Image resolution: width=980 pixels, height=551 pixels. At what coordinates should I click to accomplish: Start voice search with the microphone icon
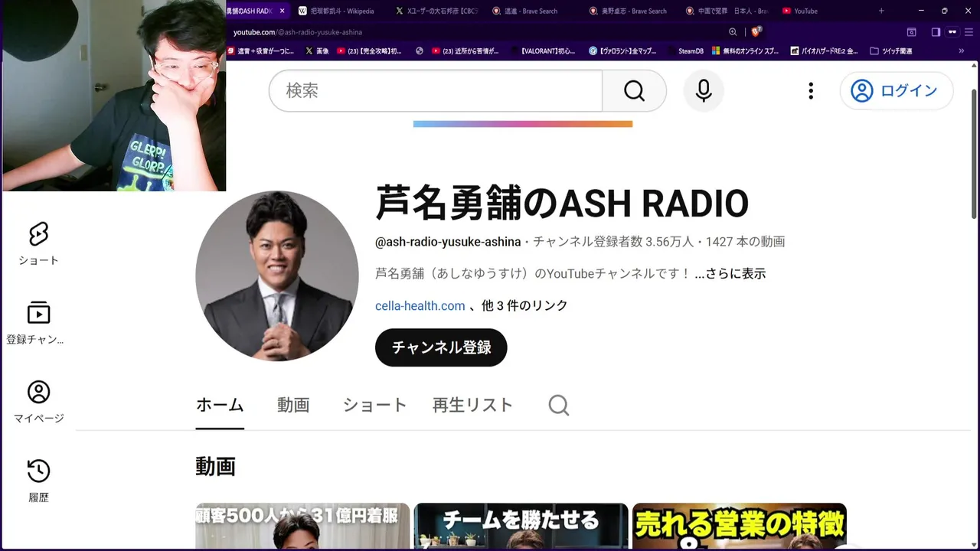(x=704, y=91)
